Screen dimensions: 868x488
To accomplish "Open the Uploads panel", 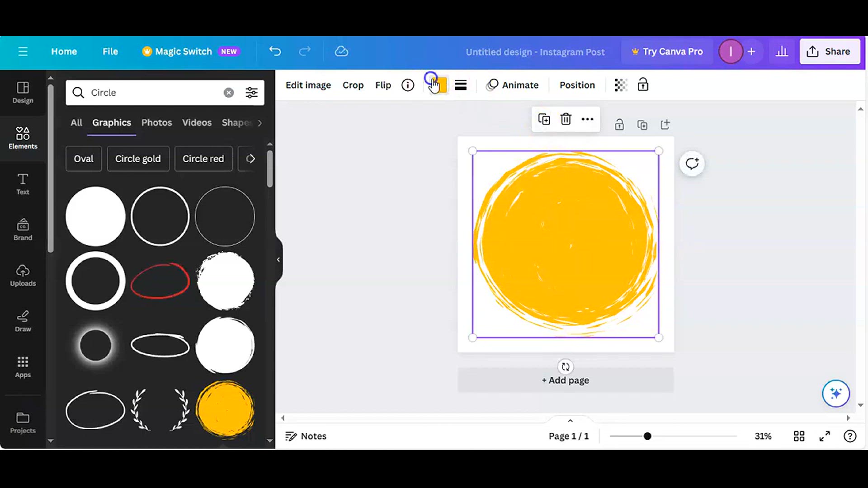I will [23, 276].
